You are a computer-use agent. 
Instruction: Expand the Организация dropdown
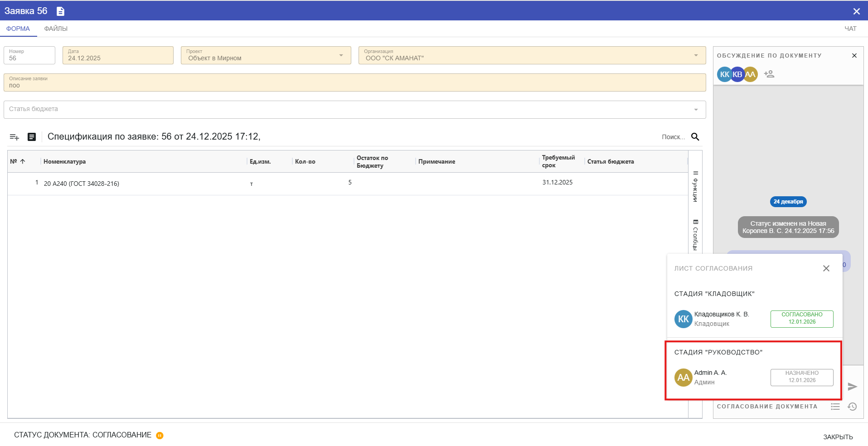696,55
